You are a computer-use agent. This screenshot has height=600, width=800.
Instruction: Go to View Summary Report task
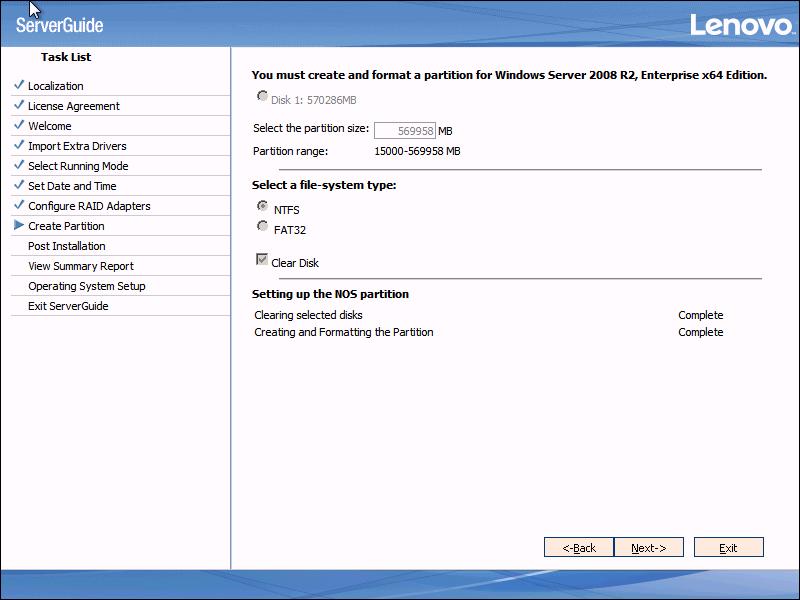click(81, 266)
